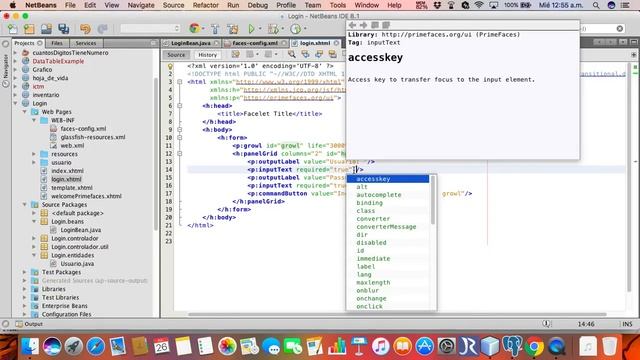Open the Tools menu
Viewport: 640px width, 360px height.
338,5
